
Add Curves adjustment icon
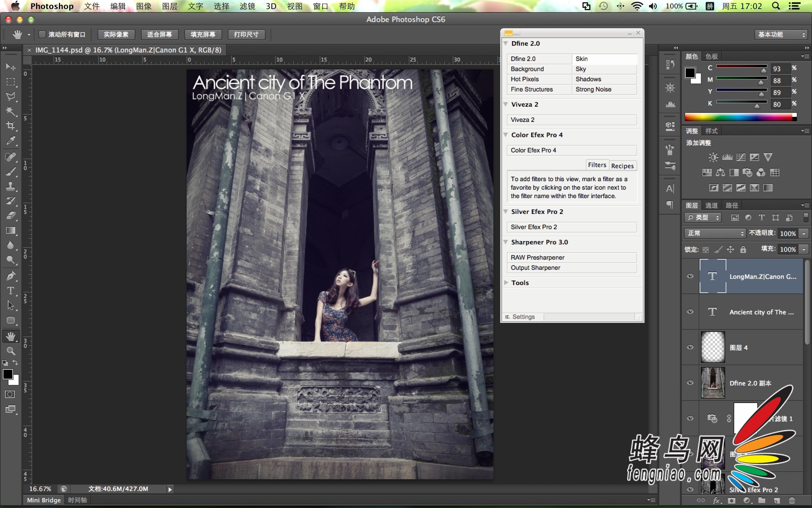[741, 157]
